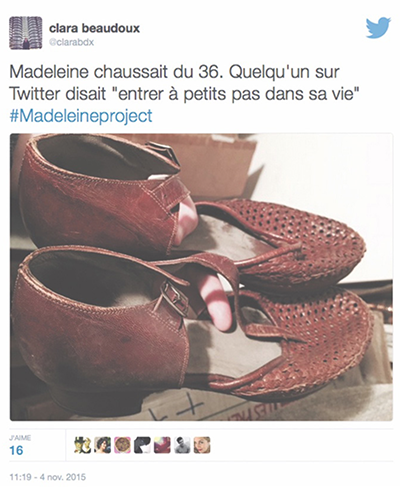Click the buckle strap on the front shoe

click(x=175, y=298)
